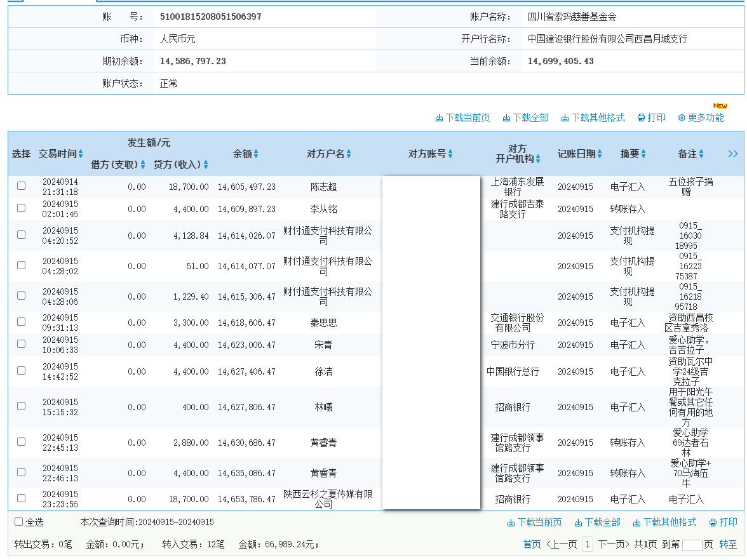Check the box for 陕西云杉之夏传媒 row
Screen dimensions: 747x560
[x=22, y=498]
